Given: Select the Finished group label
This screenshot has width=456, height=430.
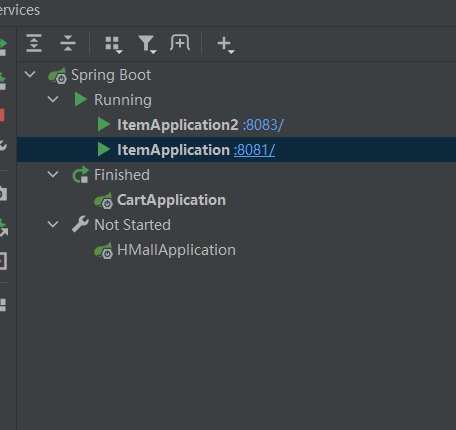Looking at the screenshot, I should (122, 175).
